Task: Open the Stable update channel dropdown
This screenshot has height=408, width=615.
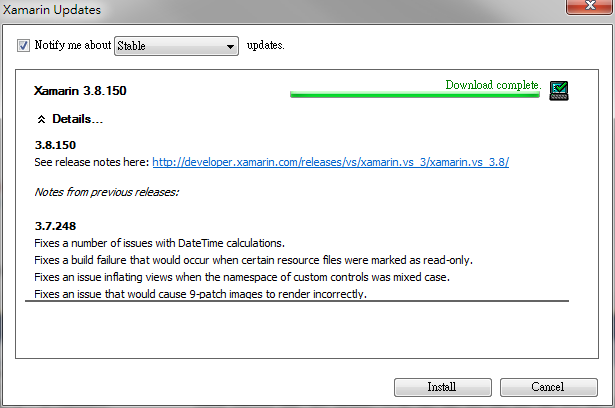Action: (176, 46)
